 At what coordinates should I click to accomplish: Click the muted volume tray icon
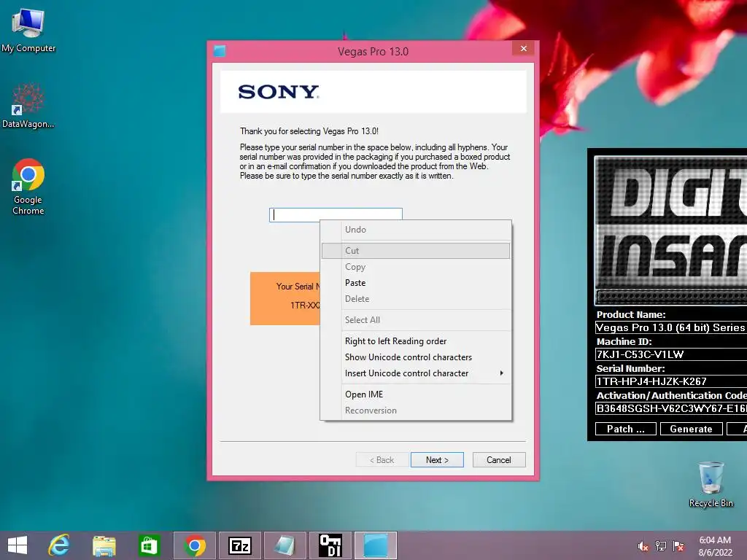pyautogui.click(x=643, y=546)
